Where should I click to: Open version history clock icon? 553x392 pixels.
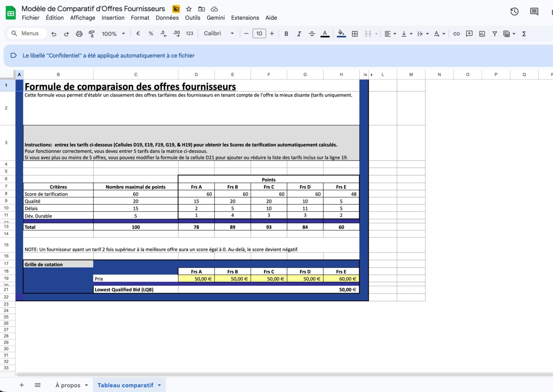(x=514, y=12)
